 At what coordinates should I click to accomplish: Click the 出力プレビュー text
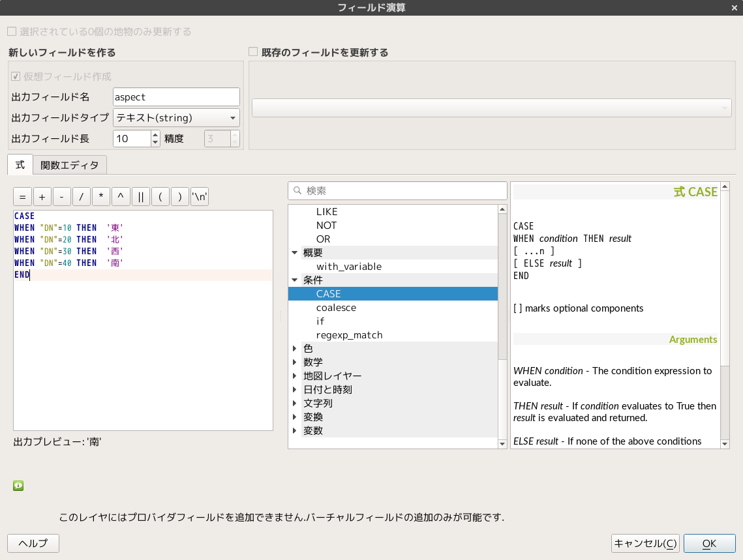(57, 441)
